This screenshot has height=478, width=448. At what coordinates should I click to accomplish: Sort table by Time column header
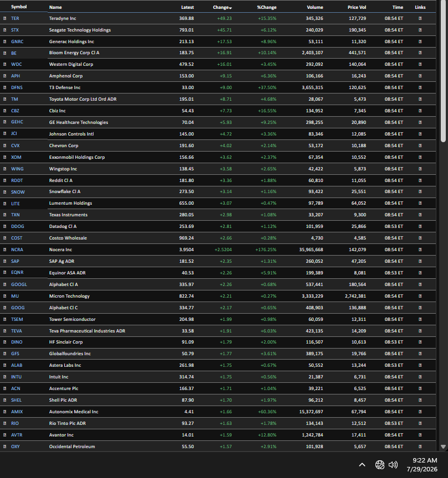398,7
